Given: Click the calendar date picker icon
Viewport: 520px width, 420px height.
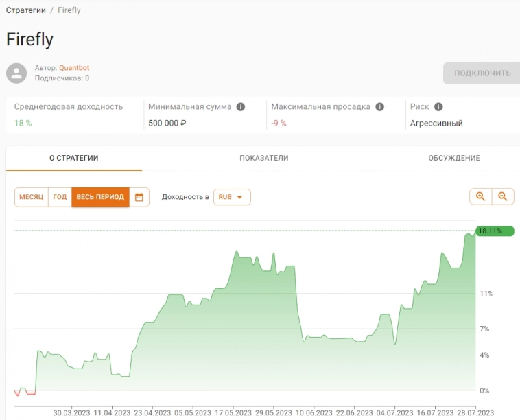Looking at the screenshot, I should point(139,197).
